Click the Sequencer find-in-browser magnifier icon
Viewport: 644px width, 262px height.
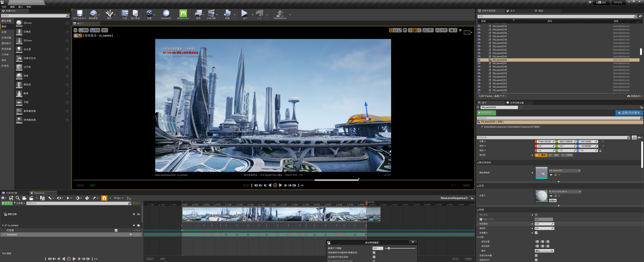click(x=18, y=198)
